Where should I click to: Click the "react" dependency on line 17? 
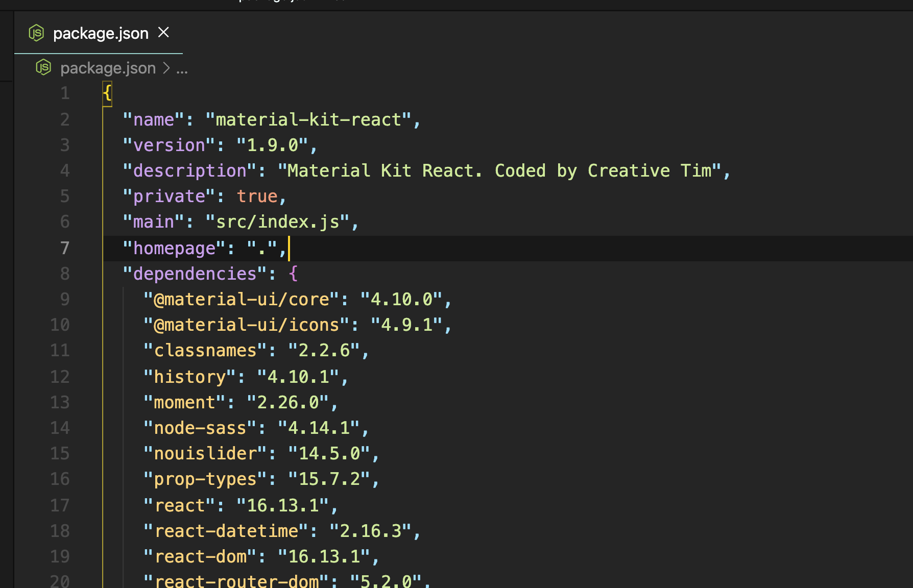point(179,505)
